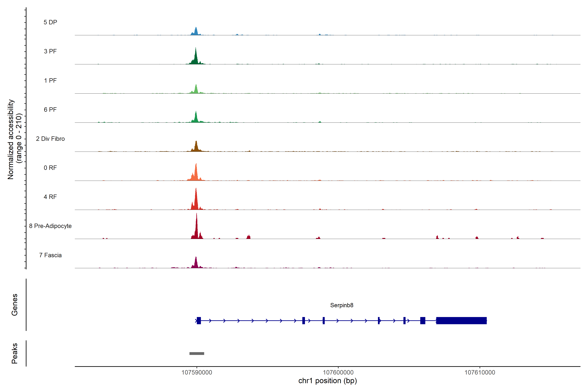Click the first Serpinb8 exon near 107590000
The height and width of the screenshot is (392, 588).
click(x=199, y=320)
